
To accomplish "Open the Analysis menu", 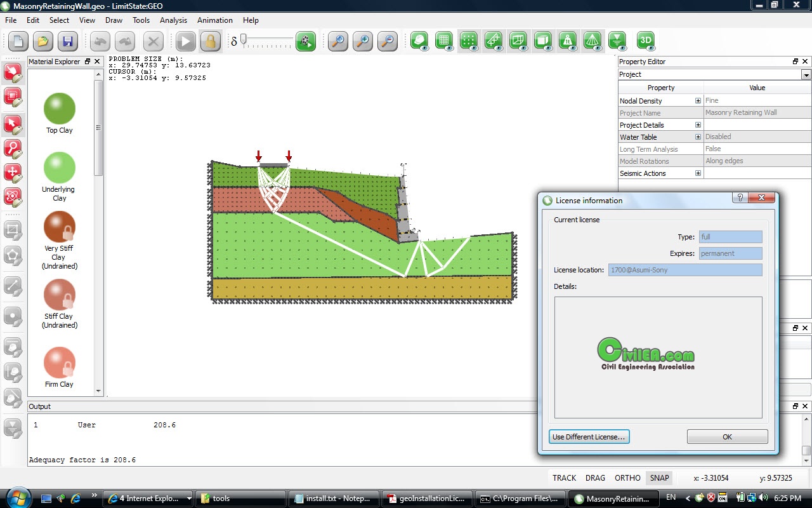I will pos(173,20).
